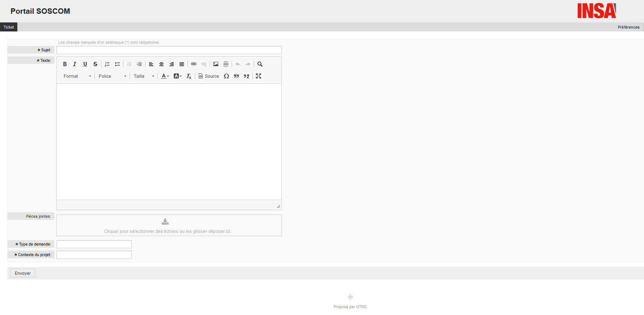This screenshot has height=315, width=644.
Task: Open the Ticket menu tab
Action: [9, 27]
